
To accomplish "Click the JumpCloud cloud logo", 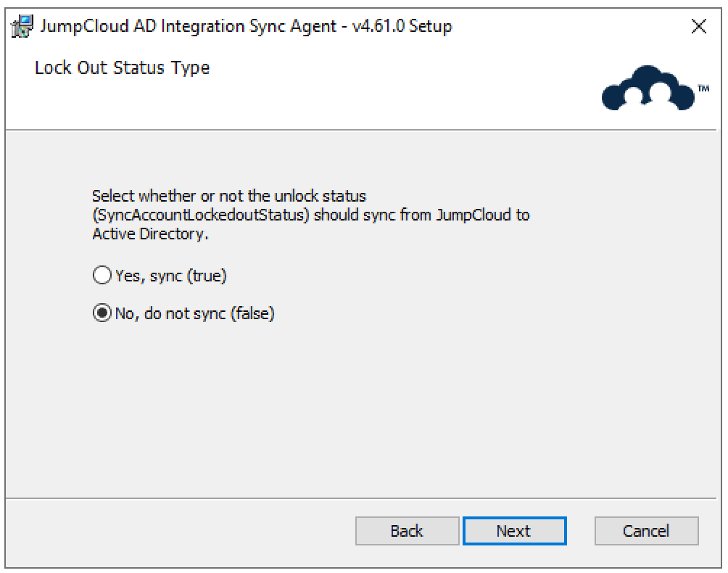I will 647,90.
